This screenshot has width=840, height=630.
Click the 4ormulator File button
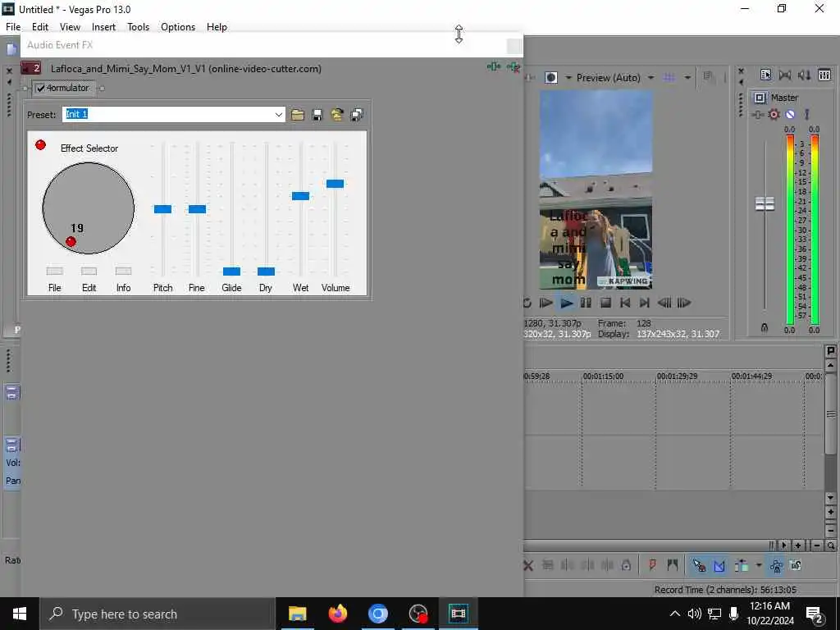click(x=55, y=271)
